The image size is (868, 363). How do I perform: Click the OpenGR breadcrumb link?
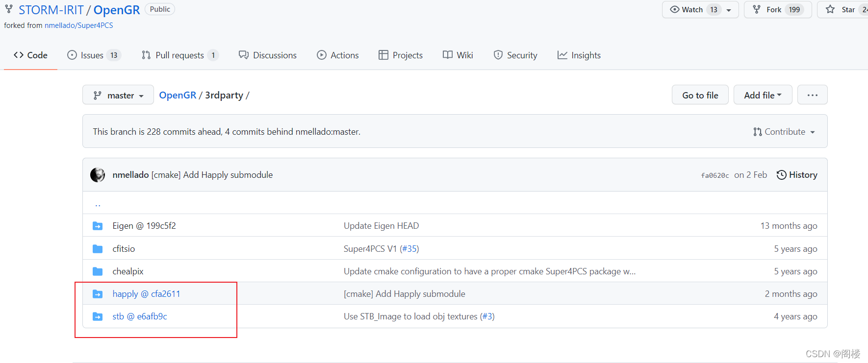pos(178,95)
